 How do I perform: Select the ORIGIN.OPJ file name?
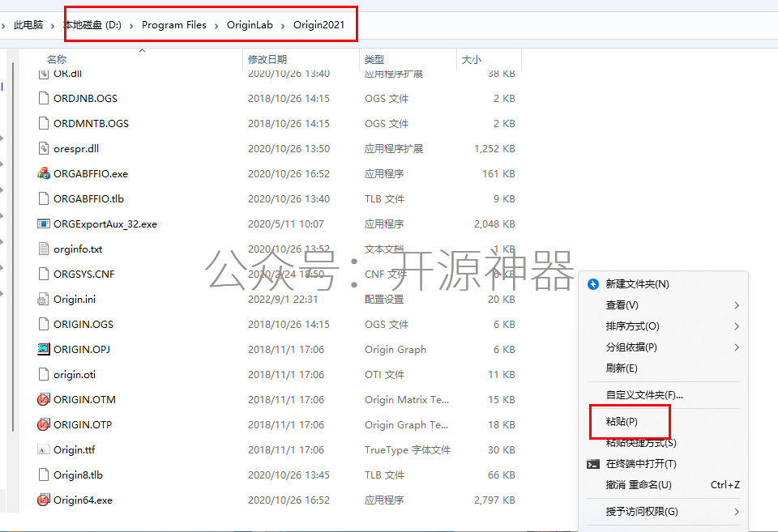pyautogui.click(x=82, y=349)
